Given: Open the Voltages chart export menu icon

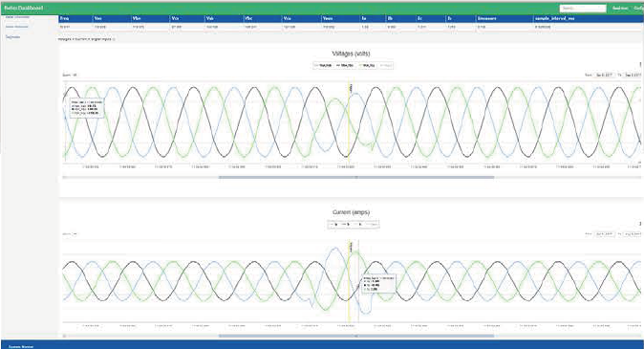Looking at the screenshot, I should pos(640,64).
